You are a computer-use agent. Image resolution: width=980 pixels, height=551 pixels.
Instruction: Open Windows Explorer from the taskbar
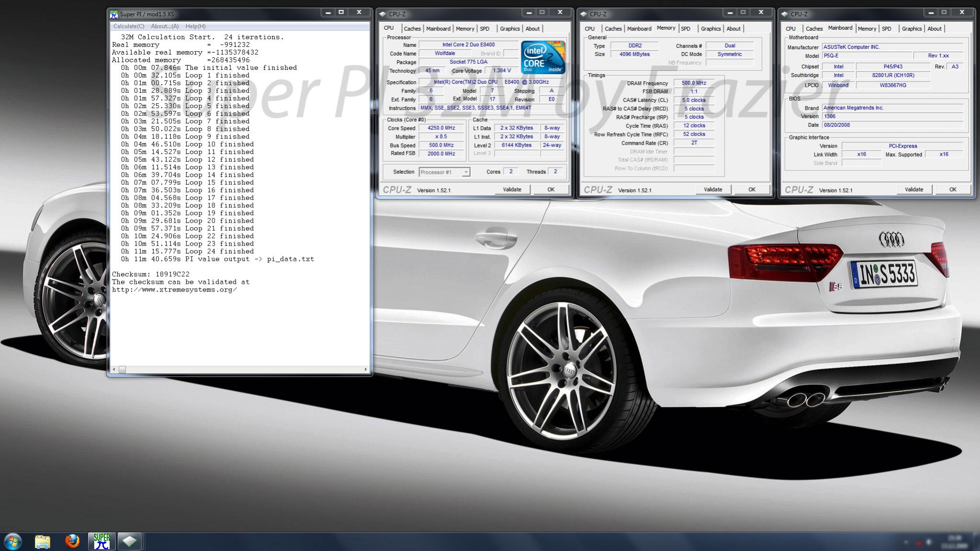click(x=43, y=541)
